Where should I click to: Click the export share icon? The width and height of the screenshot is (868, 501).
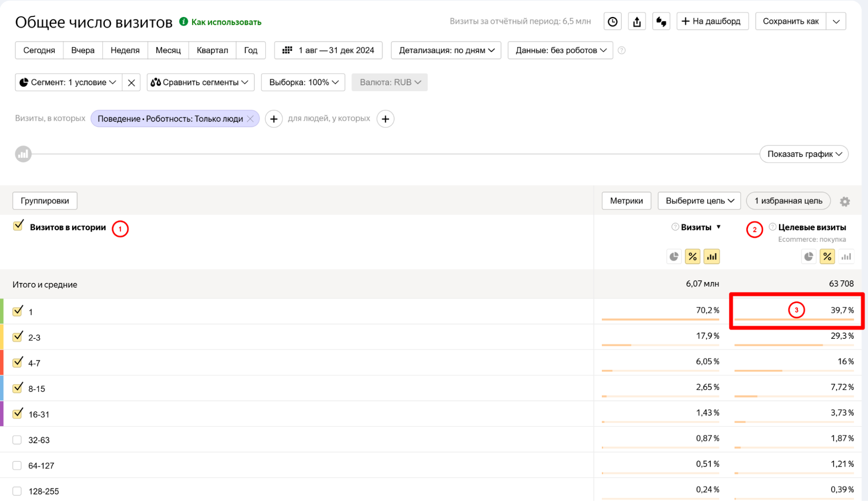point(637,21)
